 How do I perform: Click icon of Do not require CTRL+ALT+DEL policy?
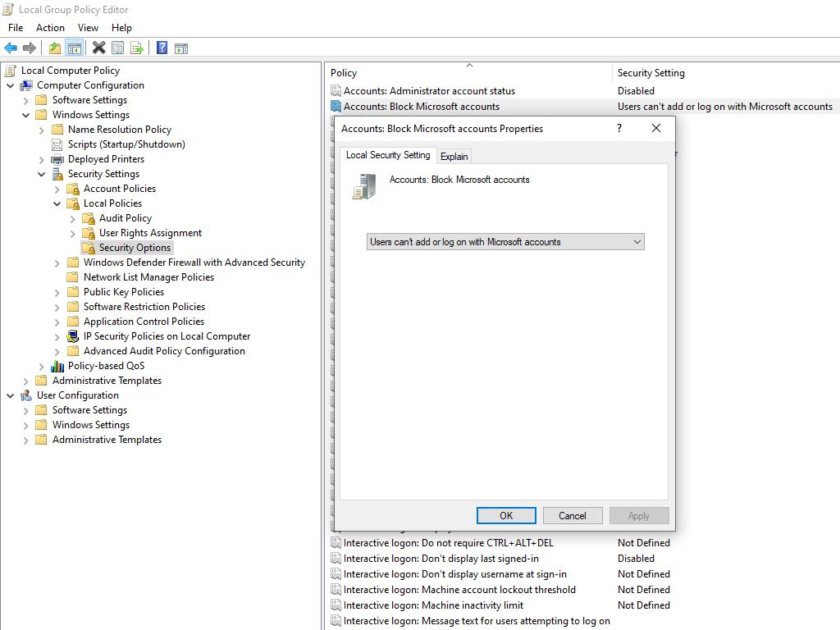click(x=336, y=543)
